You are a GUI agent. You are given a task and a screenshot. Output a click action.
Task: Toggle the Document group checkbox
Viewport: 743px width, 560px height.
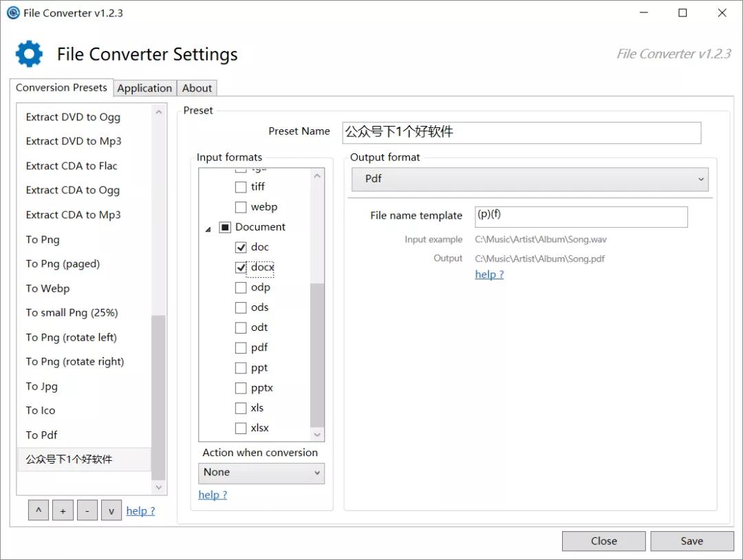(225, 227)
